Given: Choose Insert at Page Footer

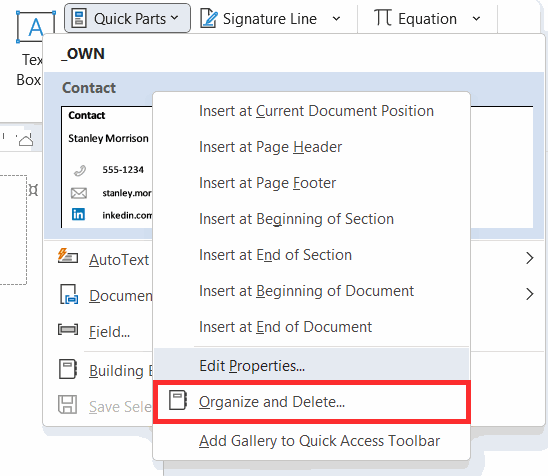Looking at the screenshot, I should [x=268, y=183].
